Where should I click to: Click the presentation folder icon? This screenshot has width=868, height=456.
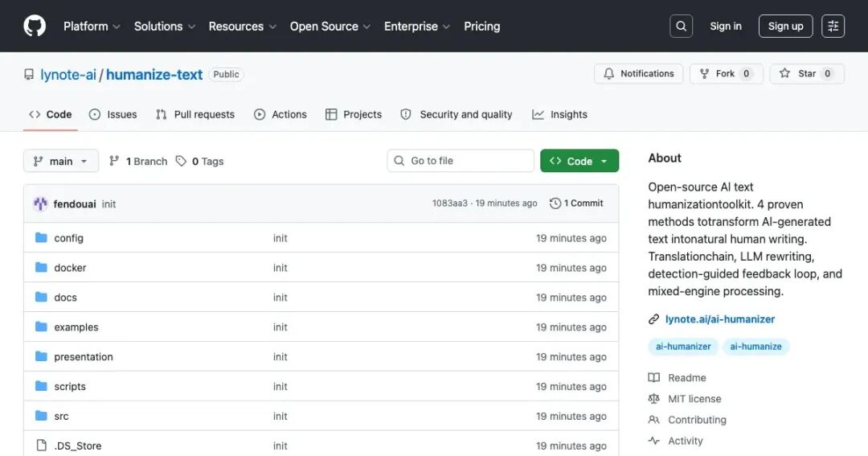pos(41,356)
